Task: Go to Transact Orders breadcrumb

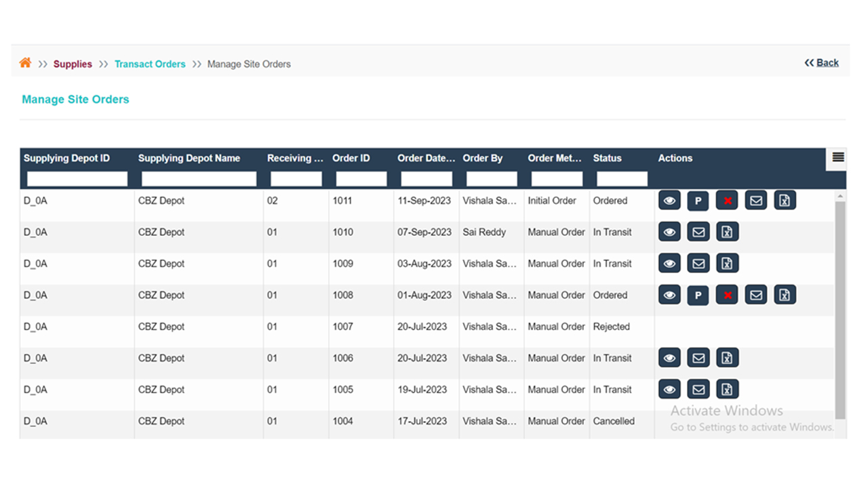Action: click(x=150, y=64)
